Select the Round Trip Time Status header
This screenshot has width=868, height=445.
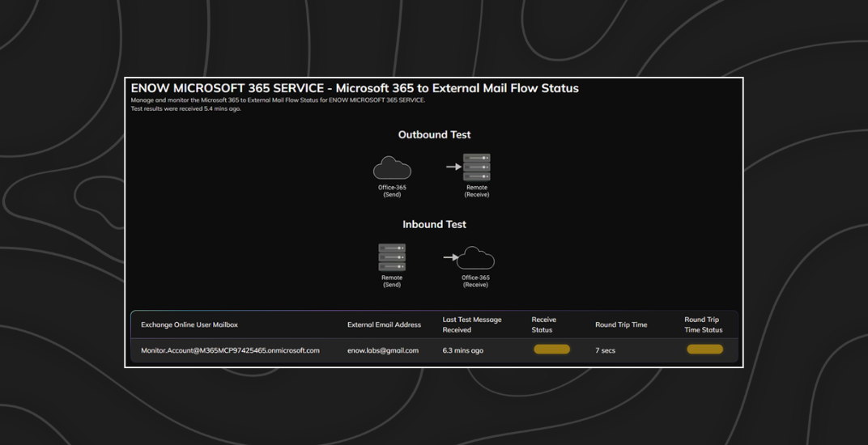[x=703, y=325]
